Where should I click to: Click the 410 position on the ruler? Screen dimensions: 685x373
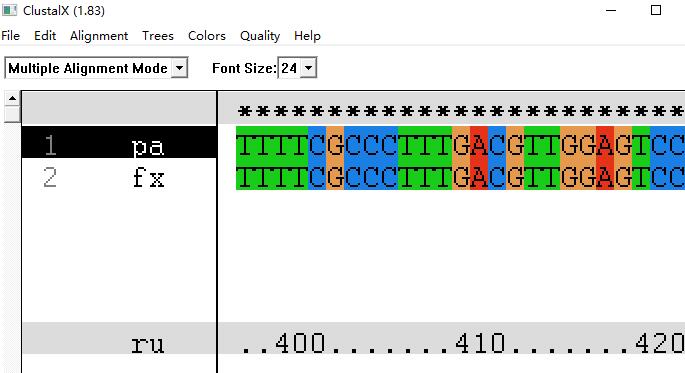[x=481, y=343]
